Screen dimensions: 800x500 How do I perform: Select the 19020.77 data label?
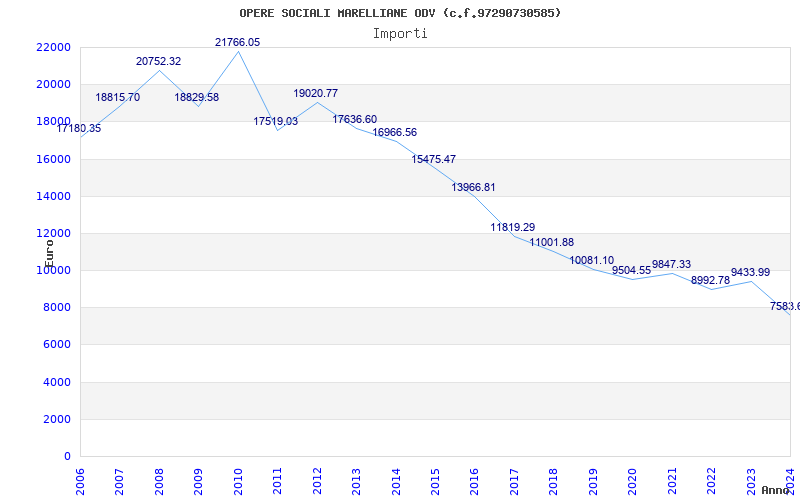point(316,93)
